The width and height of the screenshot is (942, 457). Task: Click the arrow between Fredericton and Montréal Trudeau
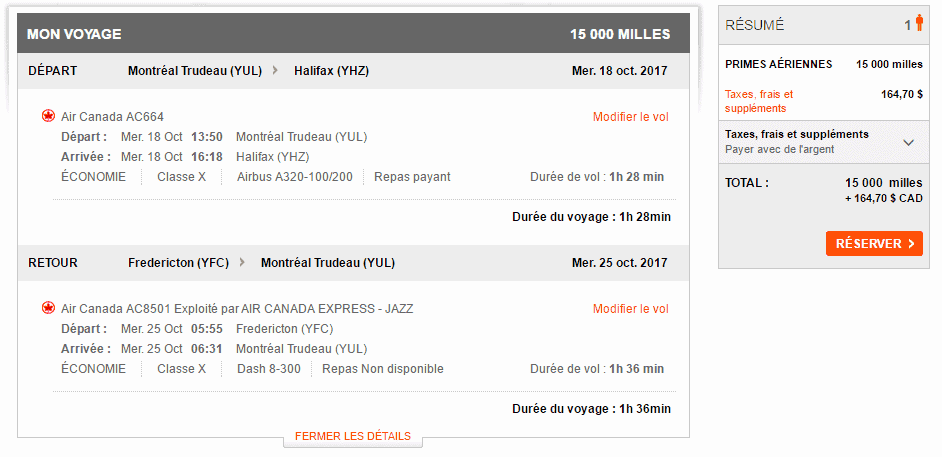tap(242, 263)
